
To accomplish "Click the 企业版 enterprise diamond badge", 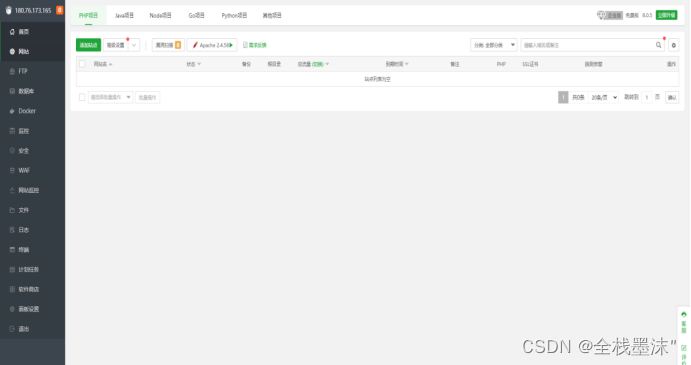I will 609,15.
